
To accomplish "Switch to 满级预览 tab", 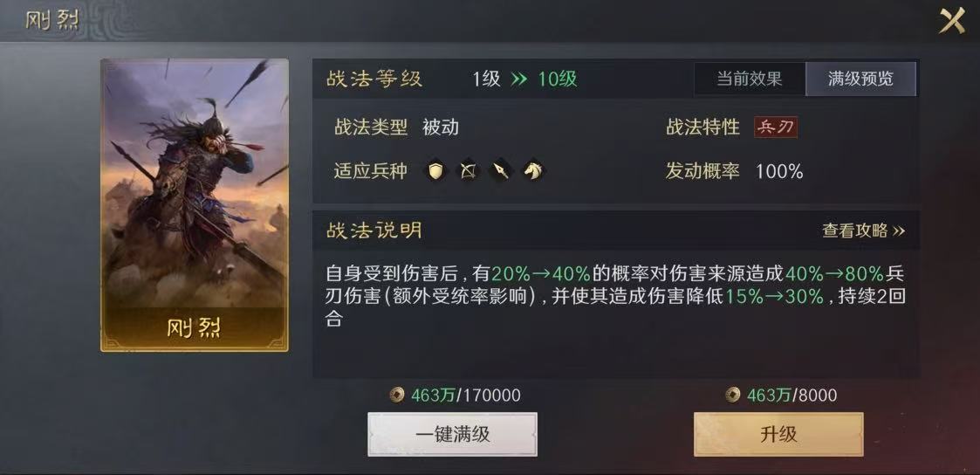I will coord(860,79).
